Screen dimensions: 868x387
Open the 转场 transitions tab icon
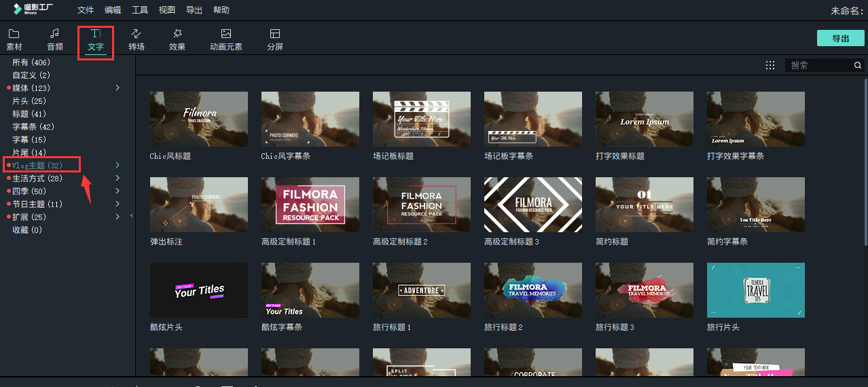pos(136,34)
